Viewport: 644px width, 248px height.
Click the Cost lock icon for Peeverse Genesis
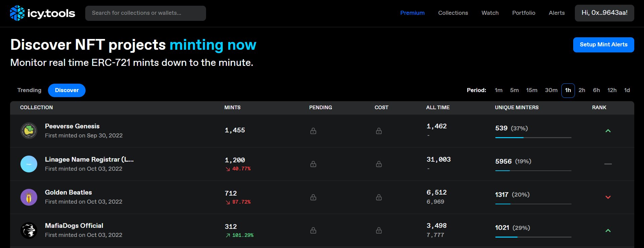pos(379,131)
